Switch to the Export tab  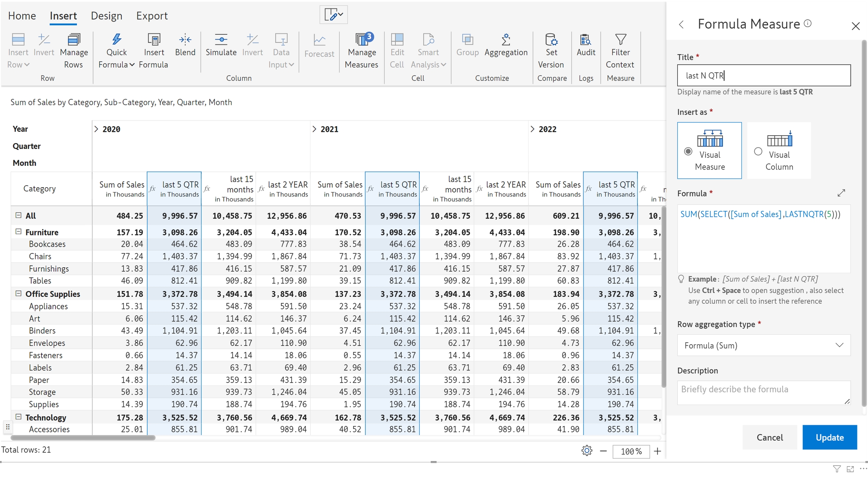[152, 16]
